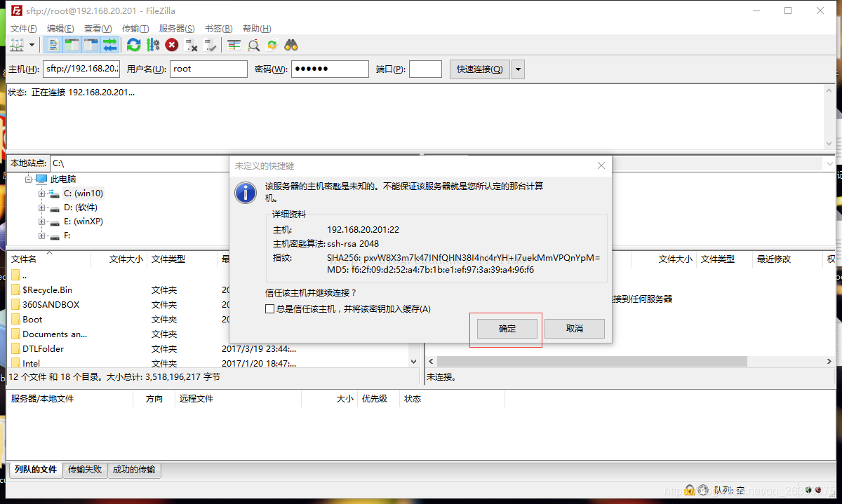Click the red cancel operation icon
Screen dimensions: 842x504
pyautogui.click(x=172, y=45)
